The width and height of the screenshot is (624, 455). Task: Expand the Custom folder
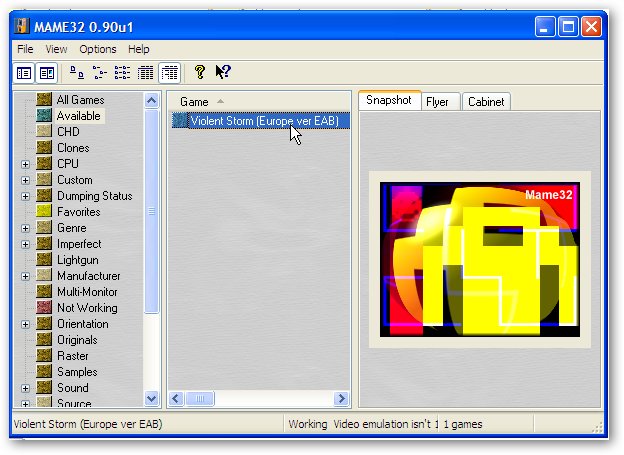coord(25,180)
